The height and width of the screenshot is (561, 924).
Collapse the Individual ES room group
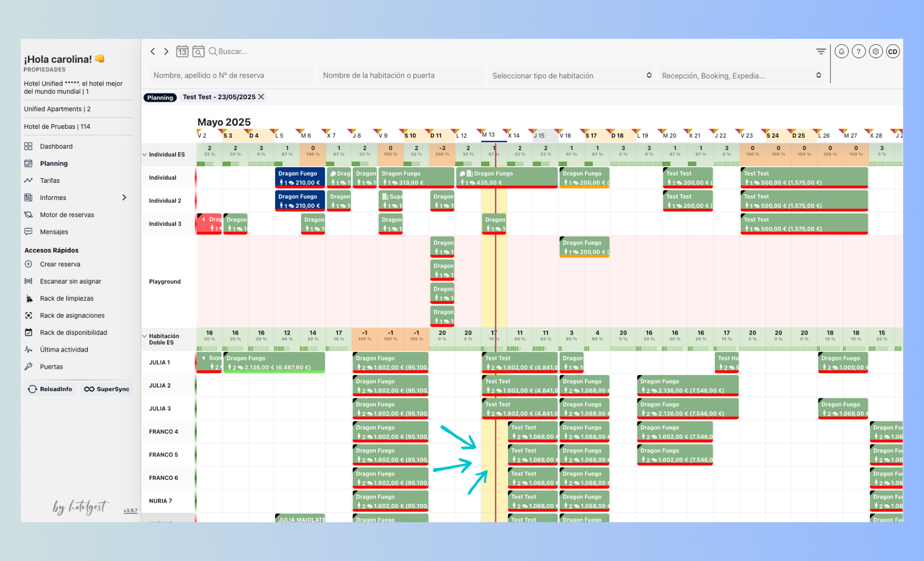pos(144,155)
